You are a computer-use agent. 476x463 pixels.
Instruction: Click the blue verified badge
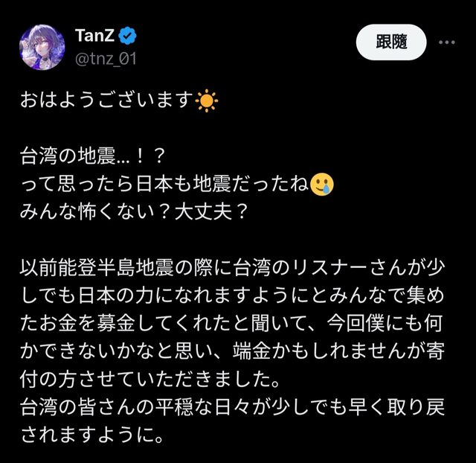[x=127, y=36]
